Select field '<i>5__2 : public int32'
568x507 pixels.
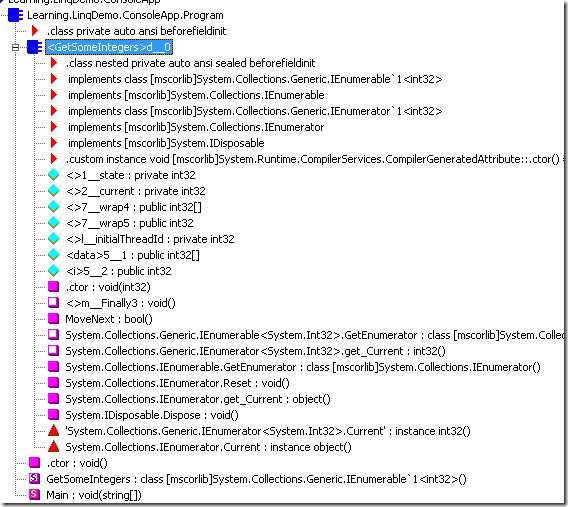tap(119, 271)
